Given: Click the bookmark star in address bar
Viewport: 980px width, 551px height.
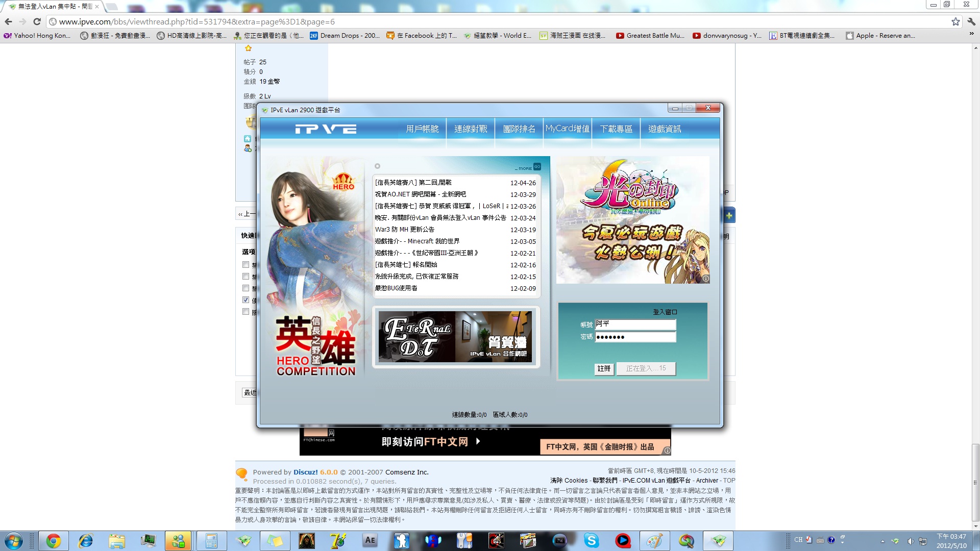Looking at the screenshot, I should click(955, 21).
